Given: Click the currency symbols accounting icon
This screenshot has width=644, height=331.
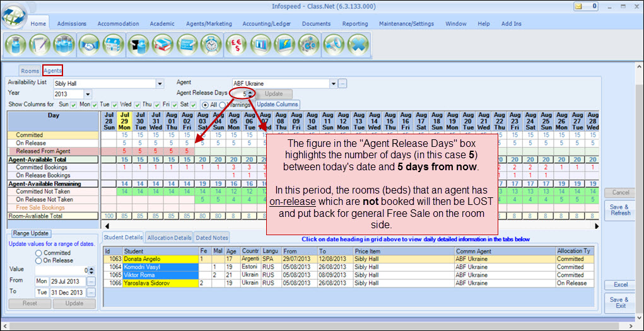Looking at the screenshot, I should 236,46.
